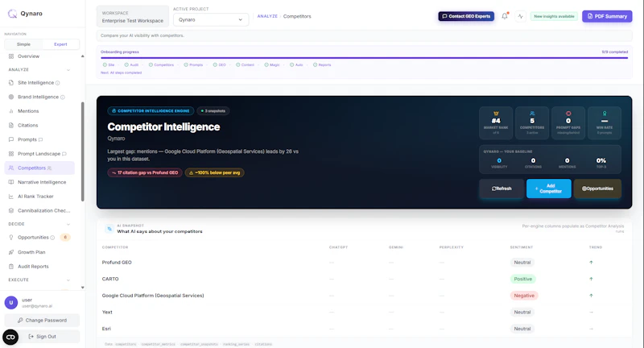644x348 pixels.
Task: Click the Prompts onboarding step
Action: [193, 65]
